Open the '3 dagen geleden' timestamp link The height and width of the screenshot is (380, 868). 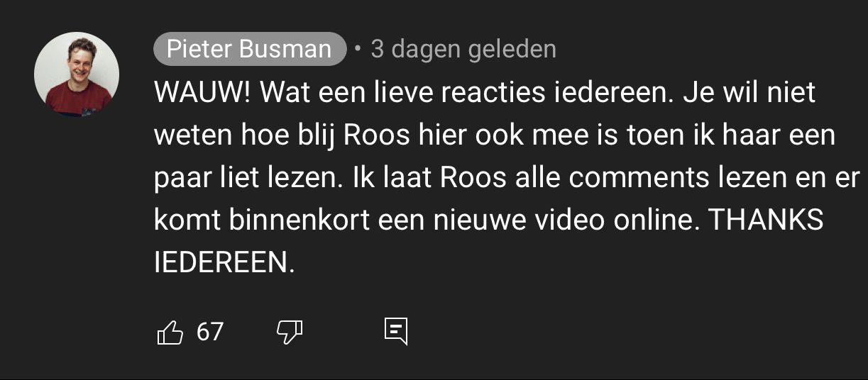coord(463,49)
